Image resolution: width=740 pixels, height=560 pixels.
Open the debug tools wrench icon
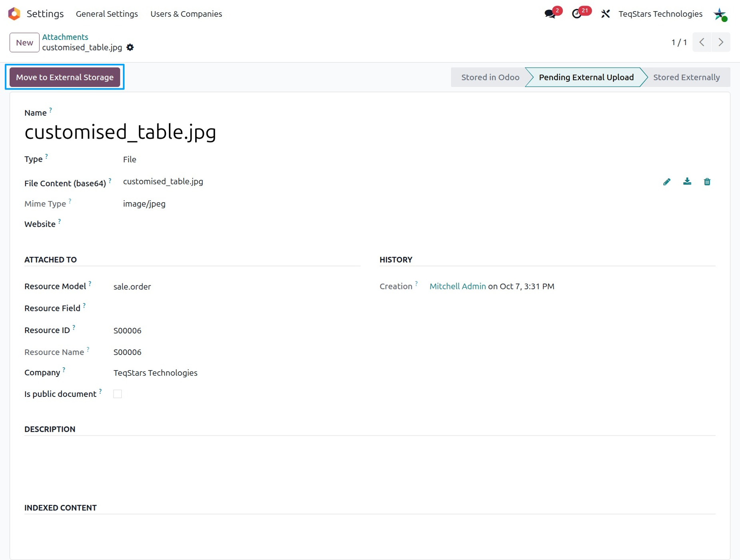point(605,14)
